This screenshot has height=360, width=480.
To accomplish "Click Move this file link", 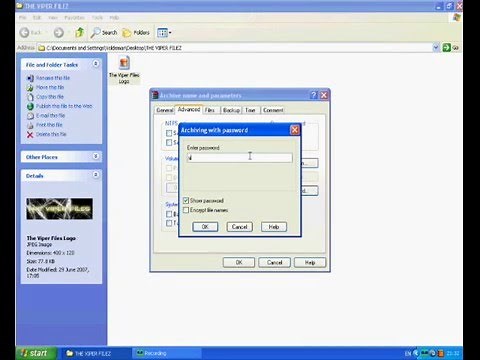I will point(50,87).
